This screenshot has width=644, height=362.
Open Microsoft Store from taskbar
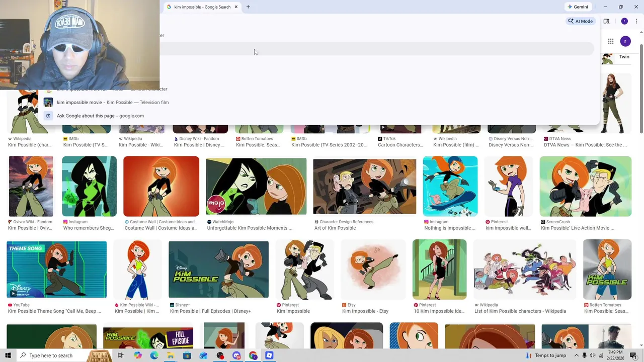(187, 355)
